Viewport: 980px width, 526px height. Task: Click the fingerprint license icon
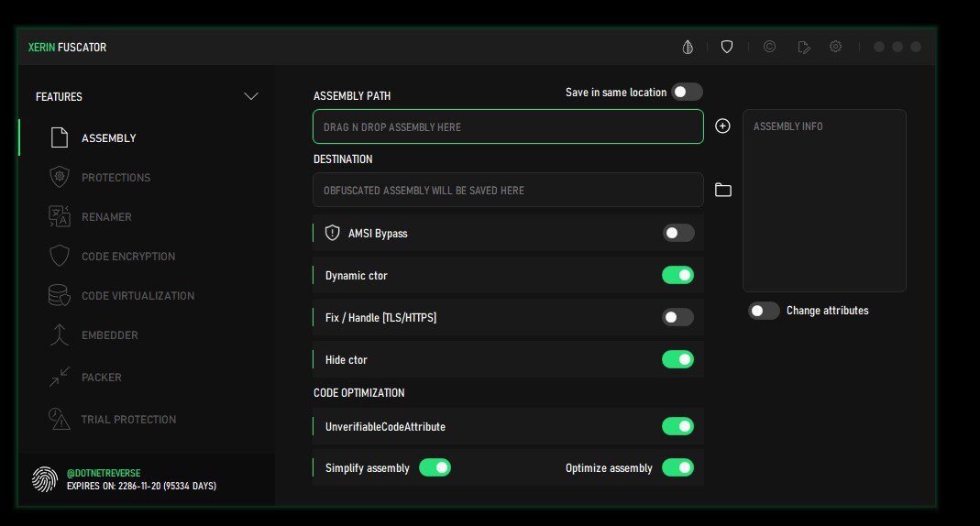[x=44, y=478]
